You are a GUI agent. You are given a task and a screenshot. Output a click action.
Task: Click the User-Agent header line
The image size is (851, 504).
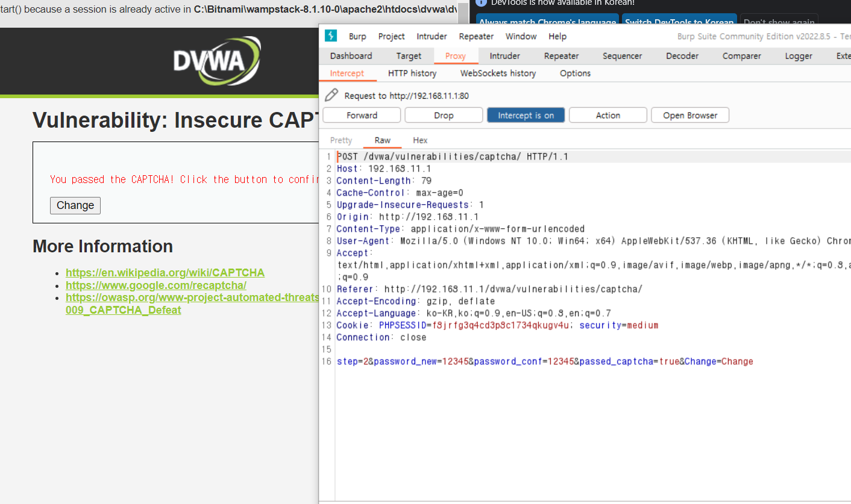593,241
